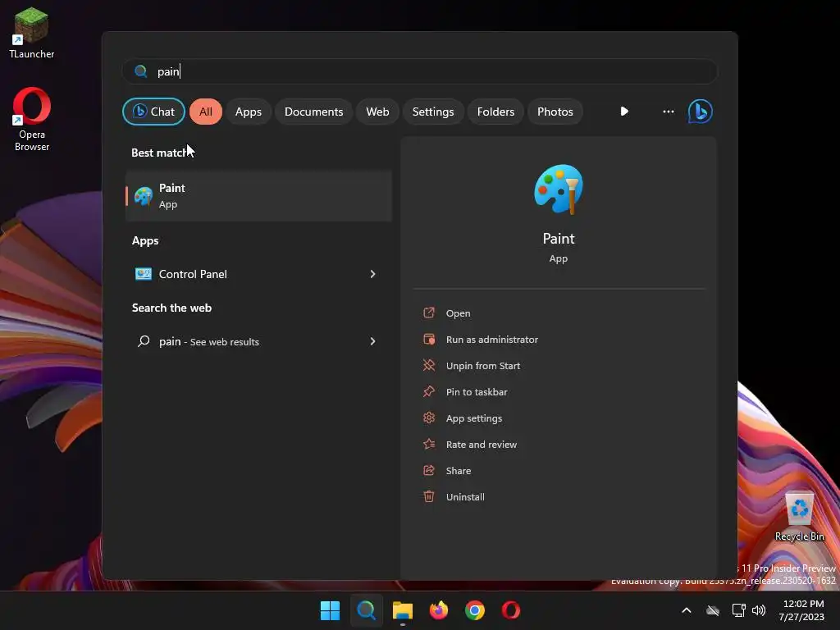Choose Run as administrator for Paint
This screenshot has width=840, height=630.
coord(492,339)
